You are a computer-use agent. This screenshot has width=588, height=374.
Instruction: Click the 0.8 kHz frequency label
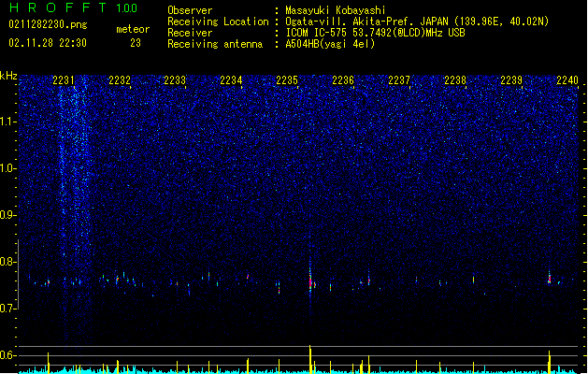(x=8, y=262)
